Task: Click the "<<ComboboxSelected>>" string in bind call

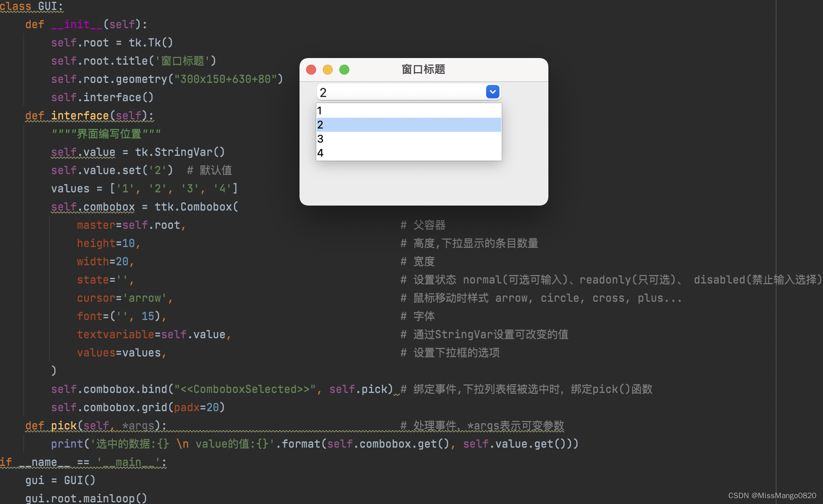Action: 245,389
